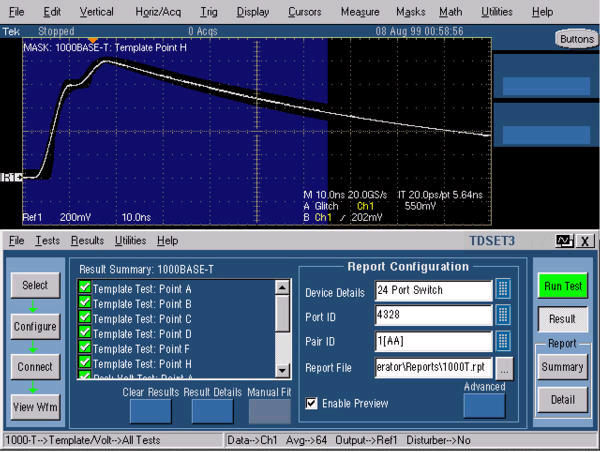Open oscilloscope Help menu
The image size is (600, 452).
point(542,12)
